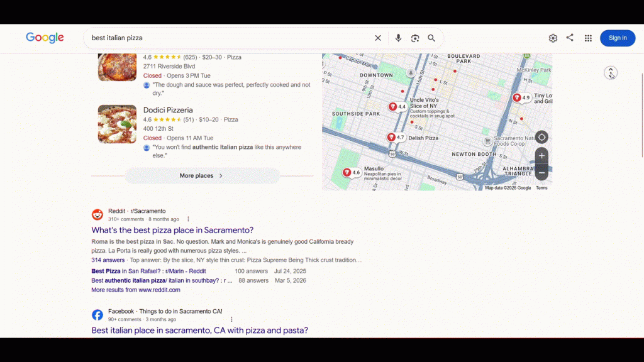Click the Facebook favicon icon
644x362 pixels.
pyautogui.click(x=97, y=315)
